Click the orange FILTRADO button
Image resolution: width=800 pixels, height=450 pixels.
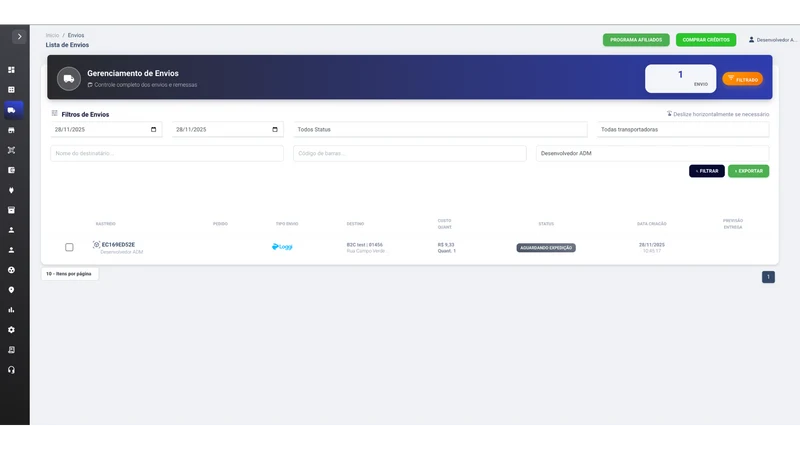coord(743,79)
